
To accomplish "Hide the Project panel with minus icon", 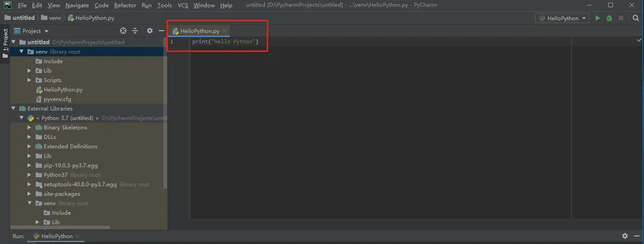I will (162, 31).
